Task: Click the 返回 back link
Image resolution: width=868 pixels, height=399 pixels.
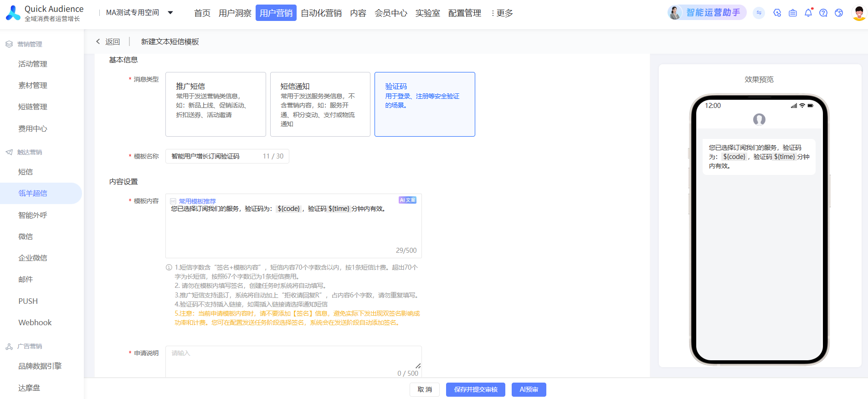Action: click(108, 42)
